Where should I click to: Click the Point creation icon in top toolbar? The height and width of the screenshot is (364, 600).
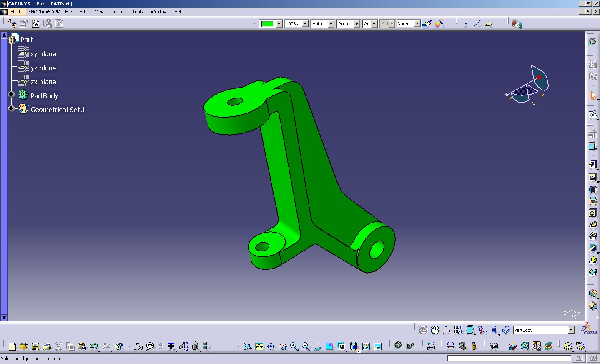click(466, 24)
